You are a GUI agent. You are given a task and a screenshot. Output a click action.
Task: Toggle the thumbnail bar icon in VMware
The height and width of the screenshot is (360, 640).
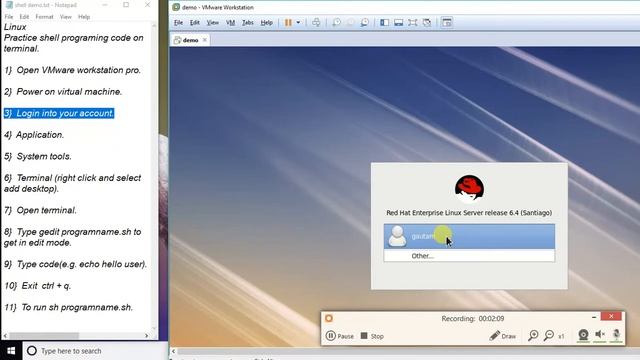point(399,23)
